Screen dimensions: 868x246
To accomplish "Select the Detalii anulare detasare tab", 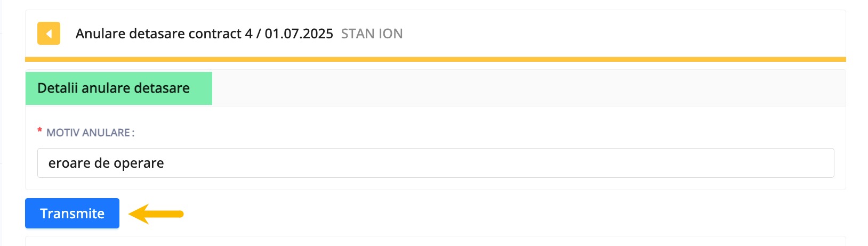I will click(118, 88).
